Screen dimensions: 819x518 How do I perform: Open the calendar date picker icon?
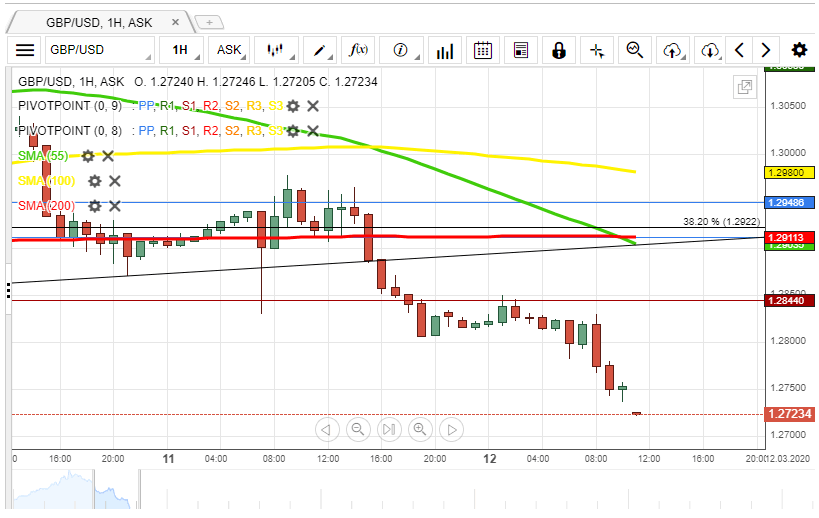(483, 50)
